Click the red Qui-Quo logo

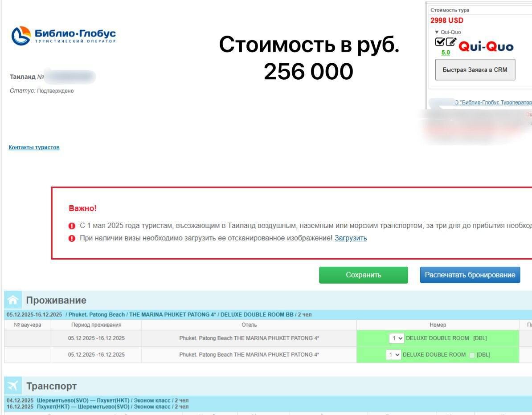pos(486,46)
